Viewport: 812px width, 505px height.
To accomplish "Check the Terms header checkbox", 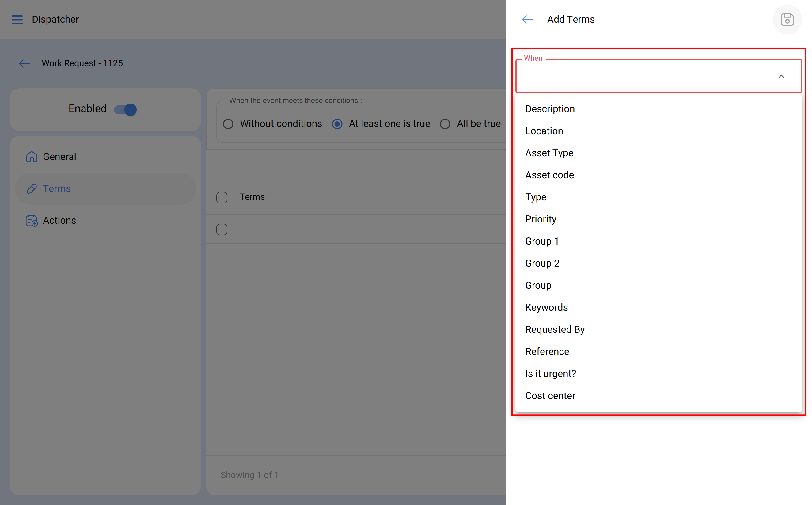I will (x=222, y=197).
